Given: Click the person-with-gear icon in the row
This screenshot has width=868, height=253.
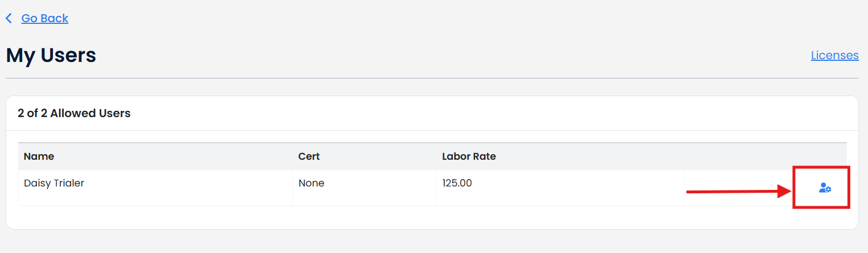Looking at the screenshot, I should pos(825,188).
